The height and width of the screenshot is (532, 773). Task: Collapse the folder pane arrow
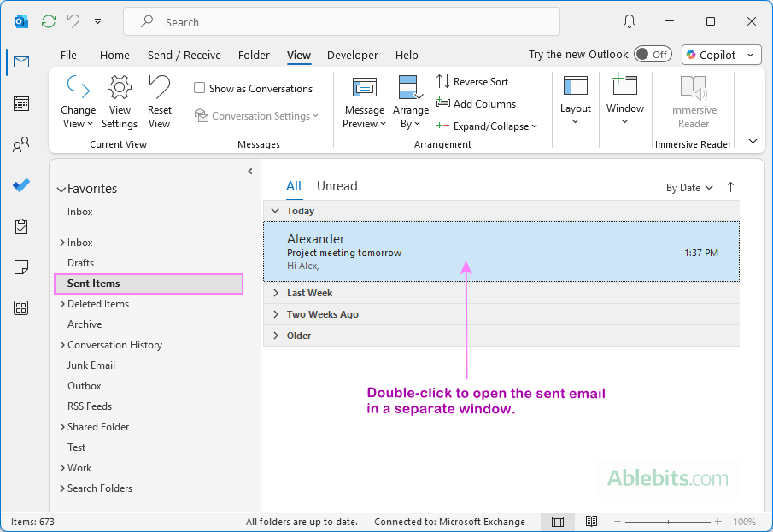[250, 171]
